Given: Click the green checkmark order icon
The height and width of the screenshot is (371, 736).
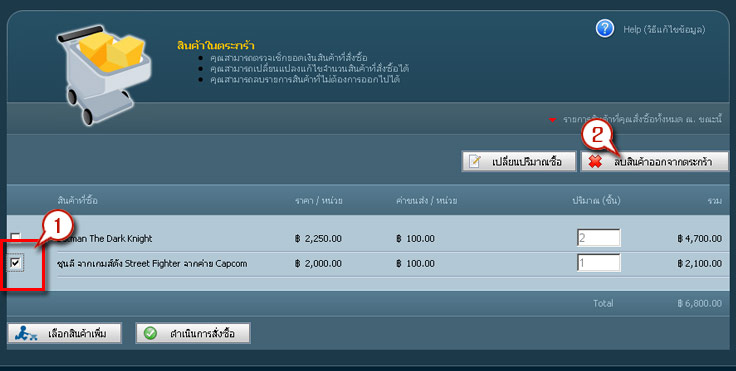Looking at the screenshot, I should pos(150,333).
